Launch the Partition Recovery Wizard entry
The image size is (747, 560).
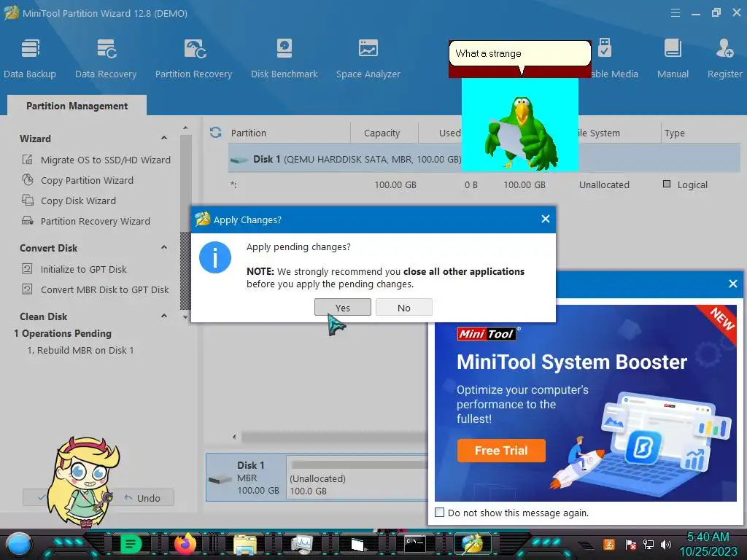pos(86,222)
